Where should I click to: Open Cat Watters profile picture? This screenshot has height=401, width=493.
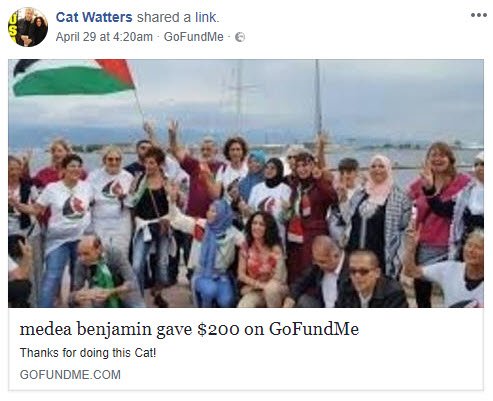click(x=28, y=27)
